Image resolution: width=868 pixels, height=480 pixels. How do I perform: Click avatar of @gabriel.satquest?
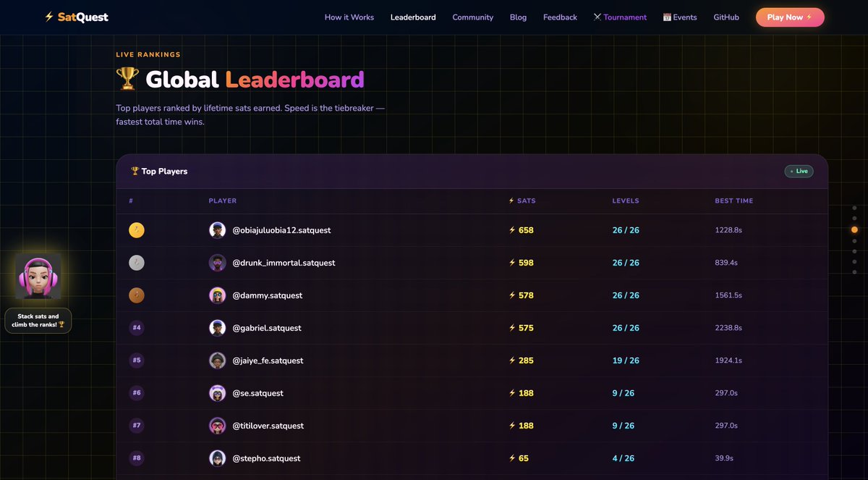tap(217, 328)
